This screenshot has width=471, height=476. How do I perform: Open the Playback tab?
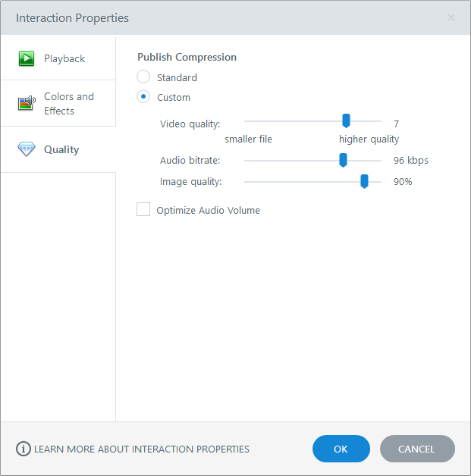click(64, 58)
